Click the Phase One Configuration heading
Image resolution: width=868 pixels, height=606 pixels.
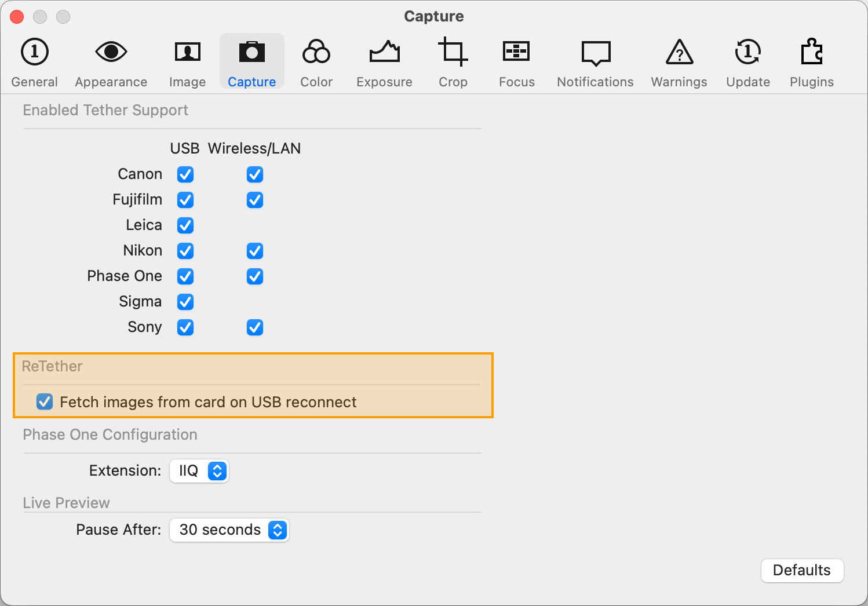[x=110, y=435]
